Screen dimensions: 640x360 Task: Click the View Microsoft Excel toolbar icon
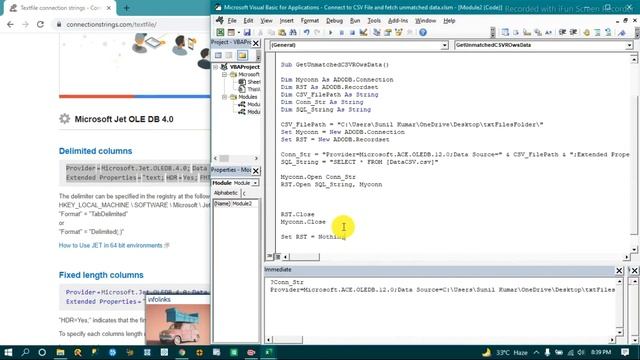coord(220,32)
